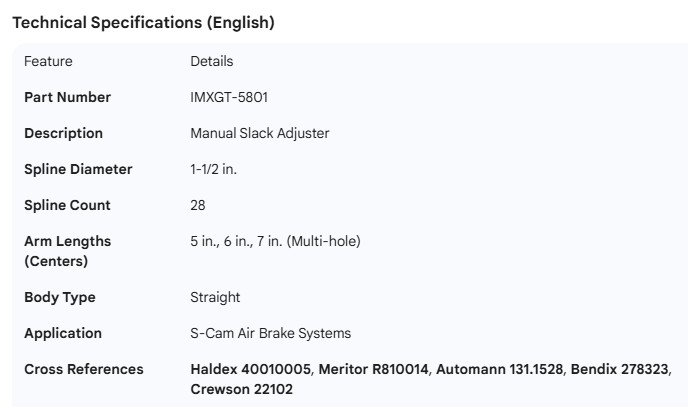Click the 1-1/2 in. diameter value
The width and height of the screenshot is (688, 410).
[213, 169]
